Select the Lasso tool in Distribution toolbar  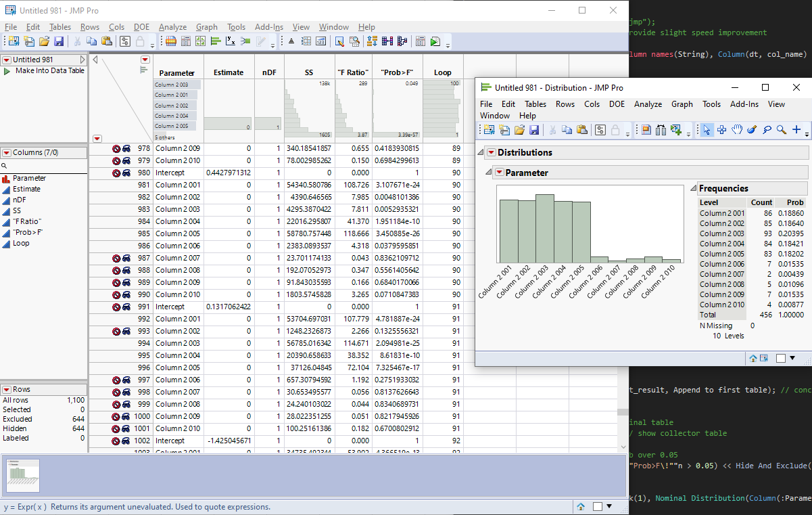(x=767, y=130)
